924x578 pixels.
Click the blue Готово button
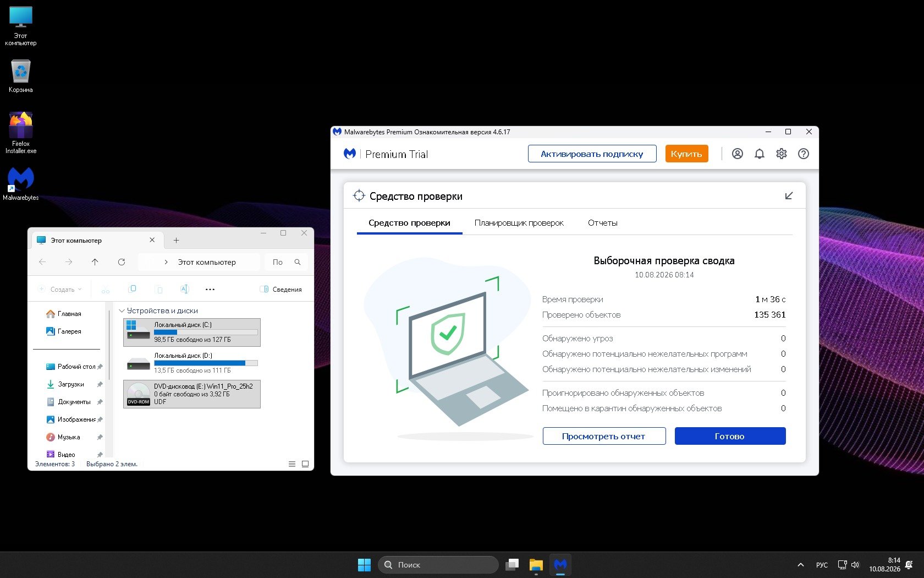(730, 436)
